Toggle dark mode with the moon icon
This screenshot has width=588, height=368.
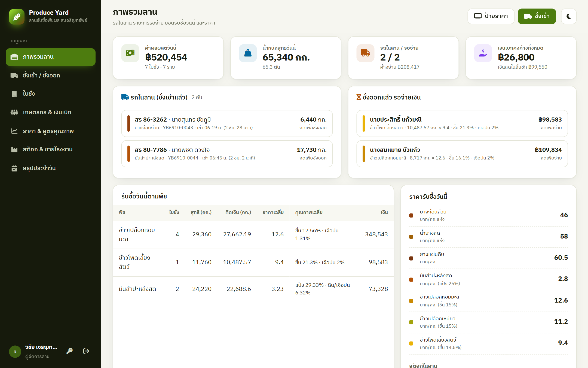point(569,16)
